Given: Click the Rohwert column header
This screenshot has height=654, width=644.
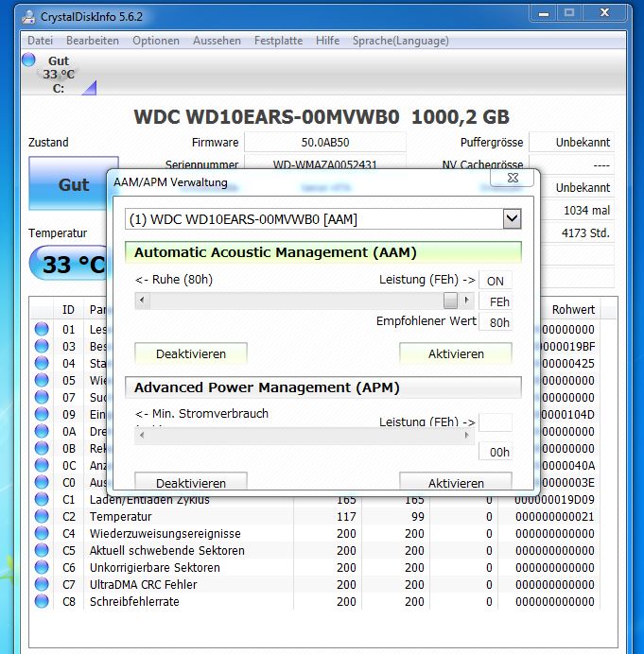Looking at the screenshot, I should tap(573, 309).
